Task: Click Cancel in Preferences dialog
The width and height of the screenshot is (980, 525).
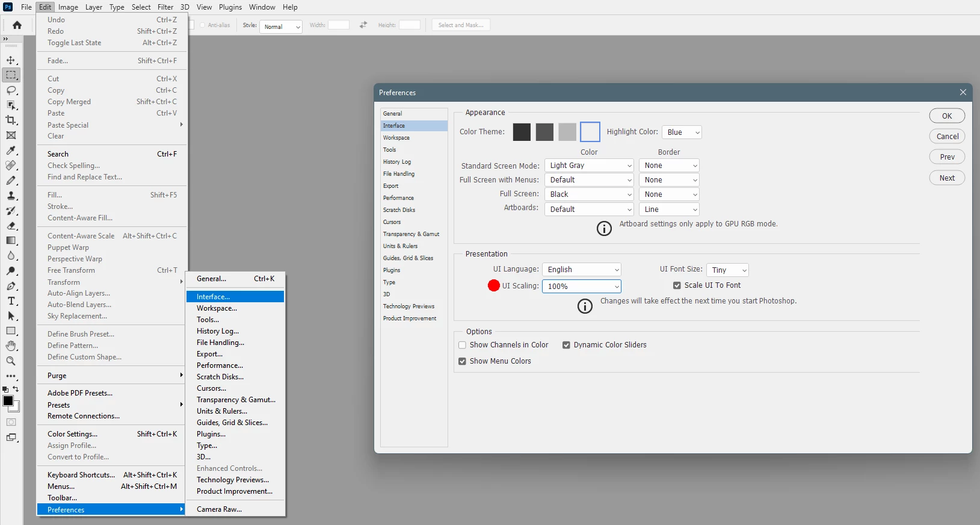Action: [947, 136]
